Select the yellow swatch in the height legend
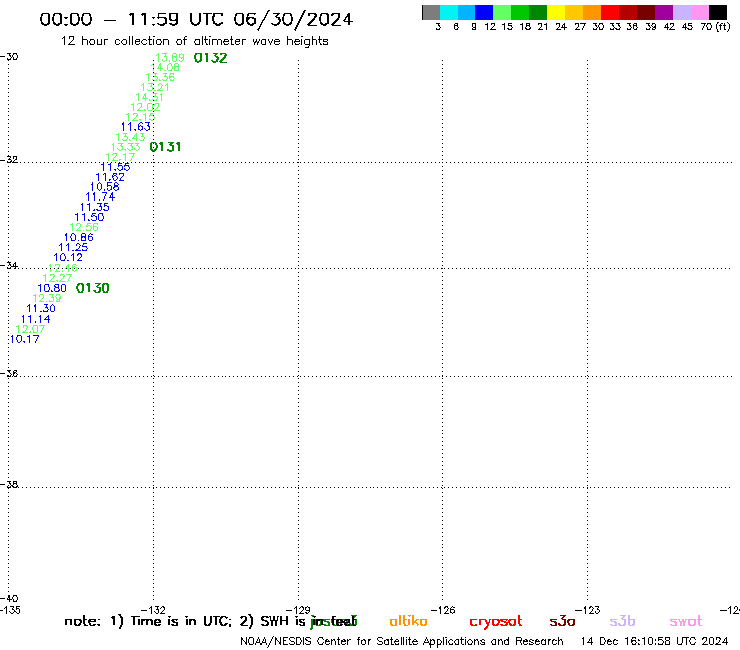Screen dimensions: 740x650 point(556,12)
